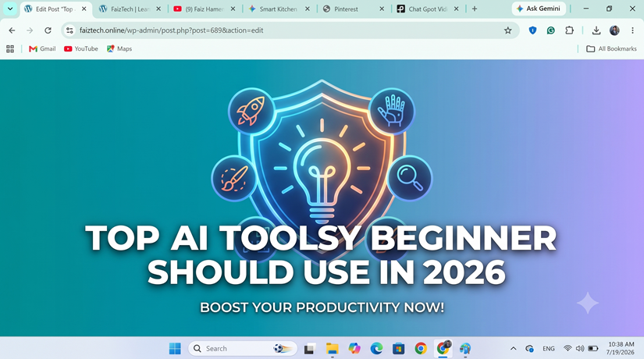This screenshot has height=359, width=644.
Task: Click the browser forward arrow
Action: [x=30, y=30]
